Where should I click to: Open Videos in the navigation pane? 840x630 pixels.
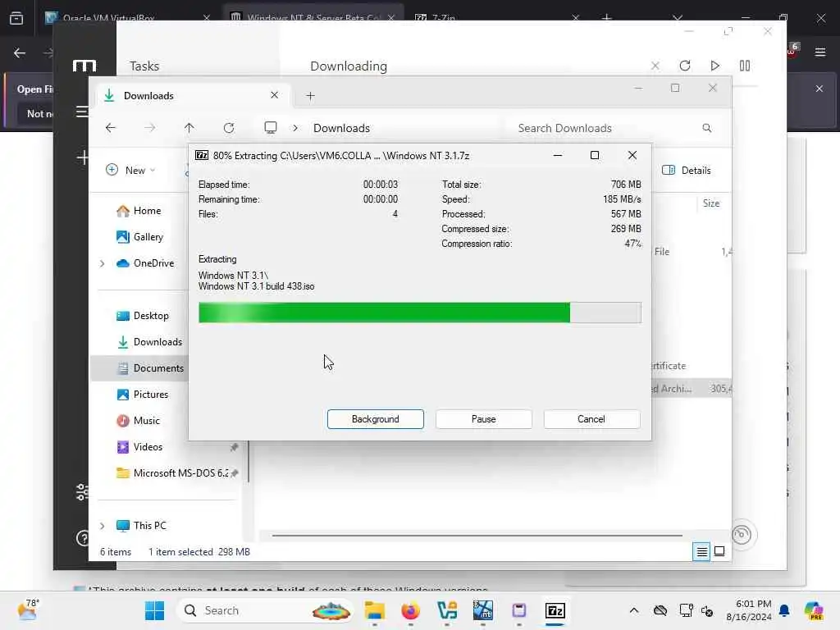[139, 447]
